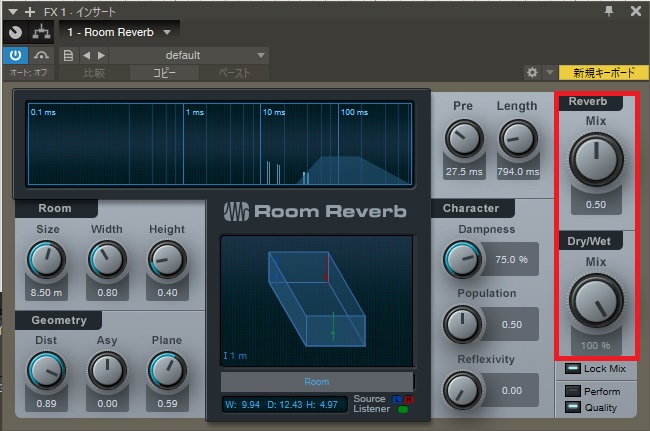Screen dimensions: 650x431
Task: Toggle the Quality checkbox
Action: pos(572,407)
